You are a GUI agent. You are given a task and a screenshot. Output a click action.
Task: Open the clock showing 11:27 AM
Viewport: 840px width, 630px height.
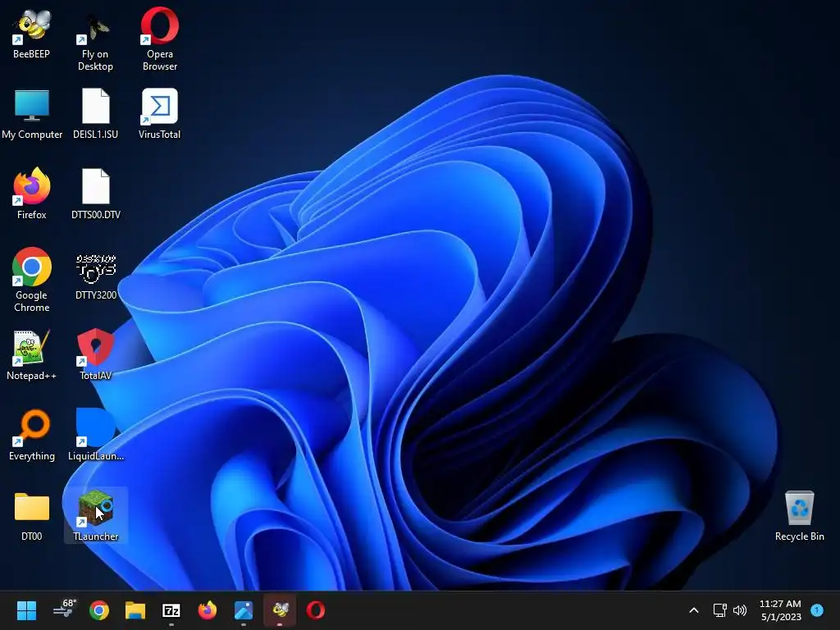(x=781, y=610)
